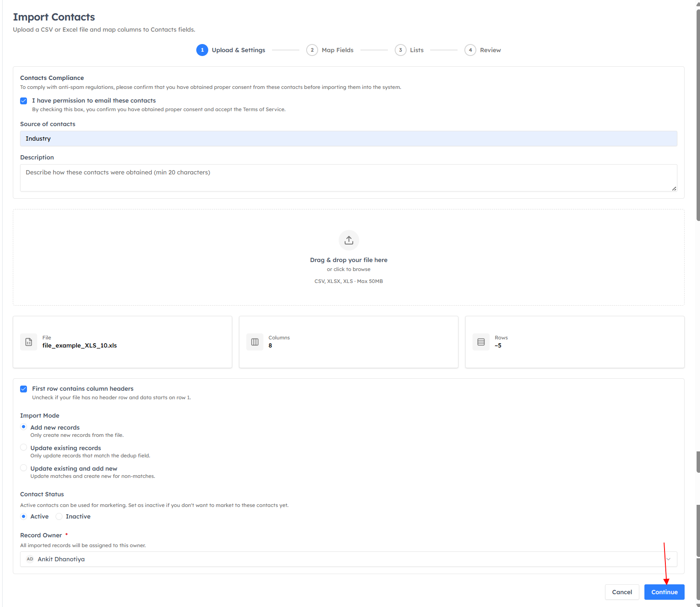Click the Rows value ~5

(498, 345)
